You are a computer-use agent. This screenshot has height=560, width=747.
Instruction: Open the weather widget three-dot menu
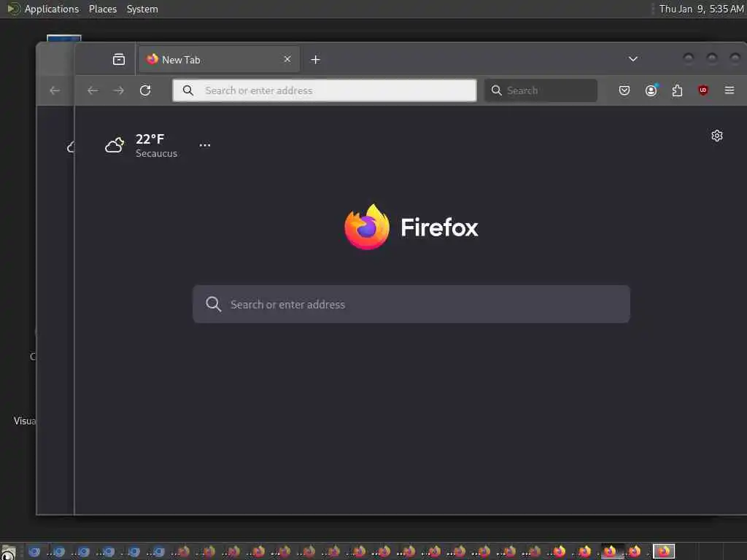[205, 145]
